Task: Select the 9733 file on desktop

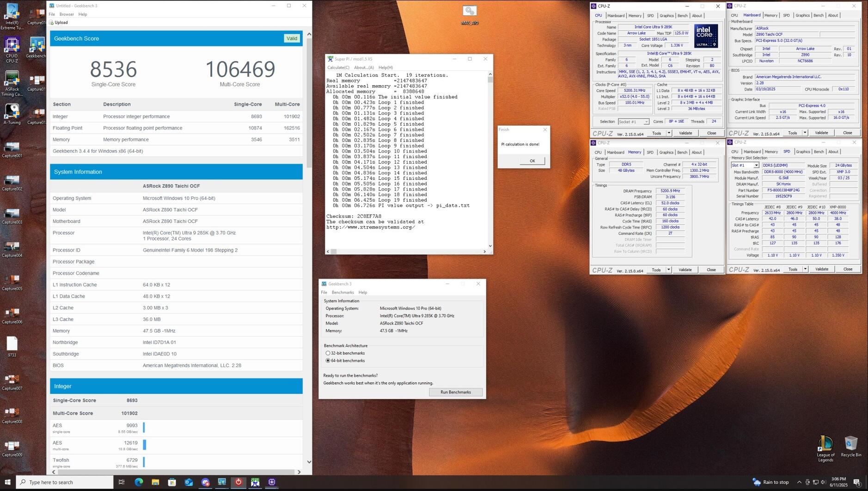Action: 12,347
